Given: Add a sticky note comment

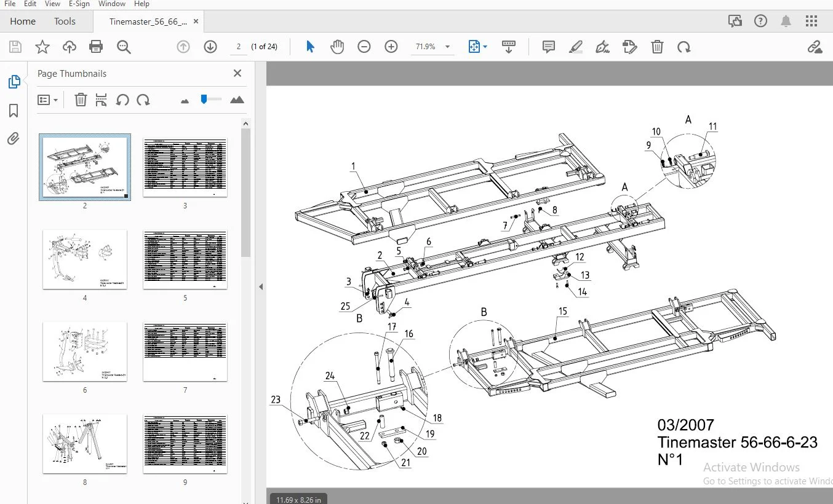Looking at the screenshot, I should [x=549, y=47].
